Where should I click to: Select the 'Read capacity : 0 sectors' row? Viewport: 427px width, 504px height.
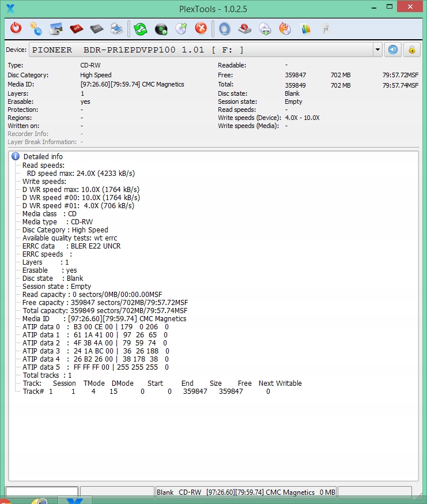click(x=92, y=295)
